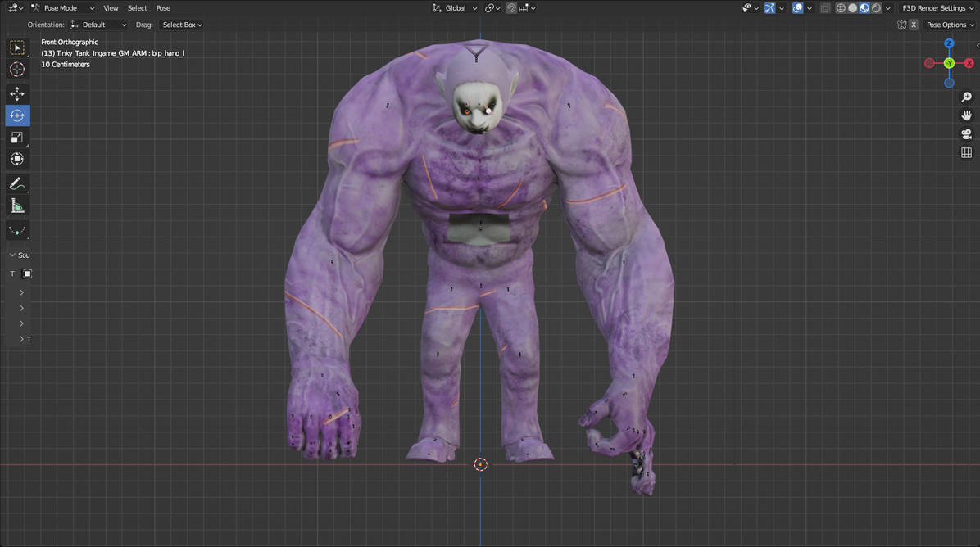
Task: Click the zoom magnifier viewport icon
Action: pos(966,97)
